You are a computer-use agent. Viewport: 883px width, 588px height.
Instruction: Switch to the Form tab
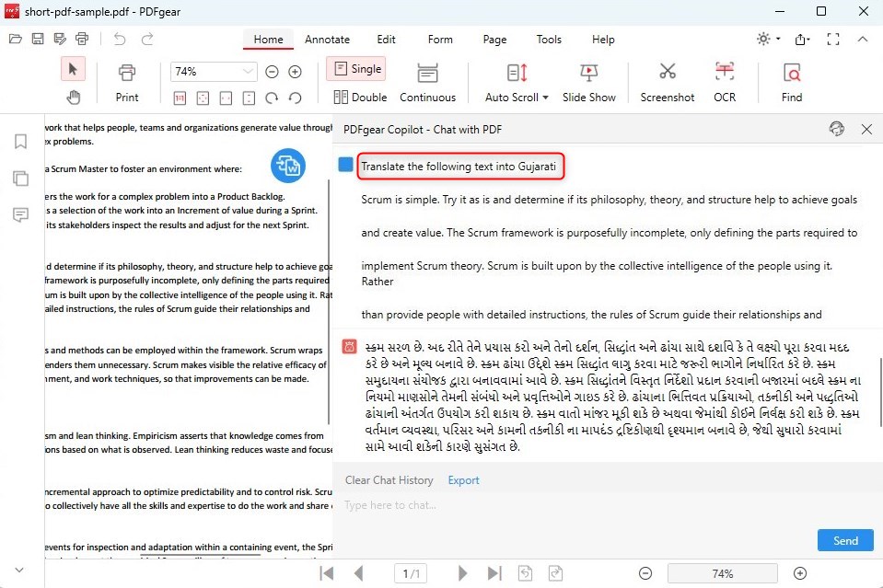[440, 40]
